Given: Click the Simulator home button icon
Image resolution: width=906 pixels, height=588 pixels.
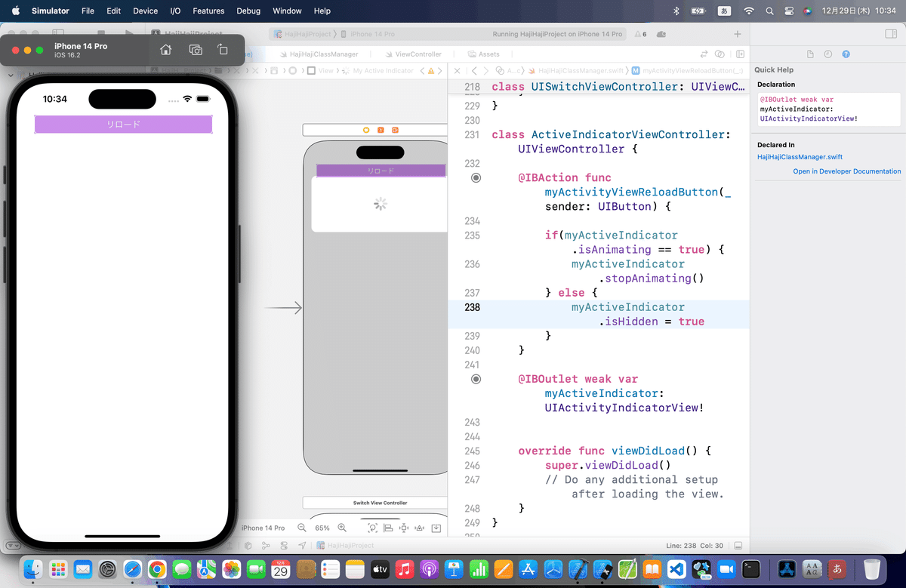Looking at the screenshot, I should (x=166, y=50).
